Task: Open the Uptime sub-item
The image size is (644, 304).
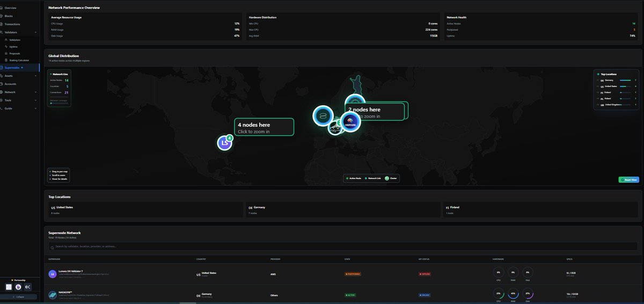Action: (13, 47)
